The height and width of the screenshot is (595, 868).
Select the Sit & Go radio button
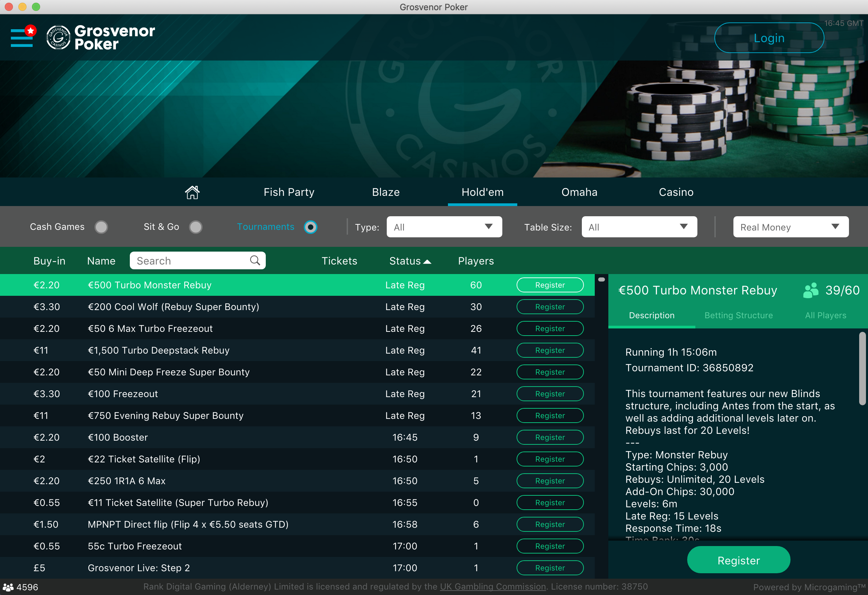[196, 227]
